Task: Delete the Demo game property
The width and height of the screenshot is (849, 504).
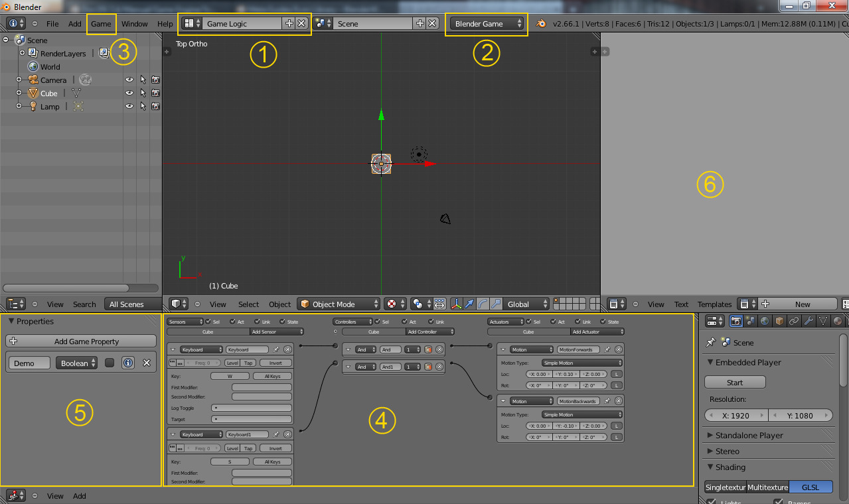Action: 147,363
